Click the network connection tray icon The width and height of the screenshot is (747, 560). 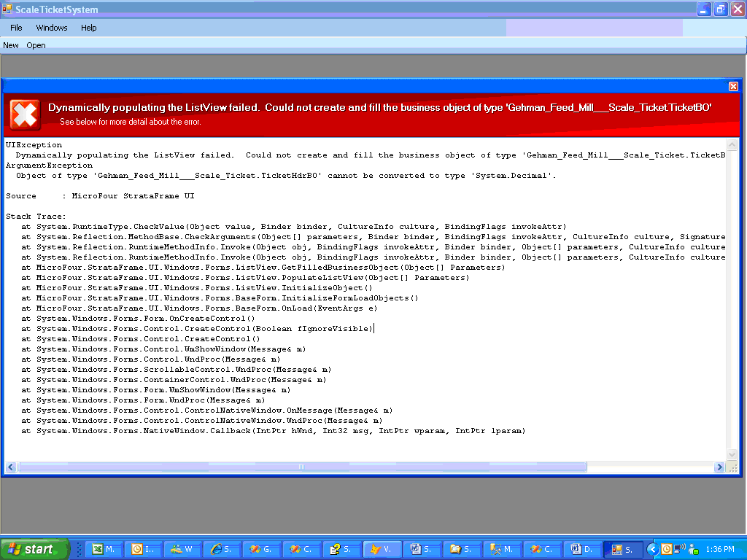(x=678, y=549)
